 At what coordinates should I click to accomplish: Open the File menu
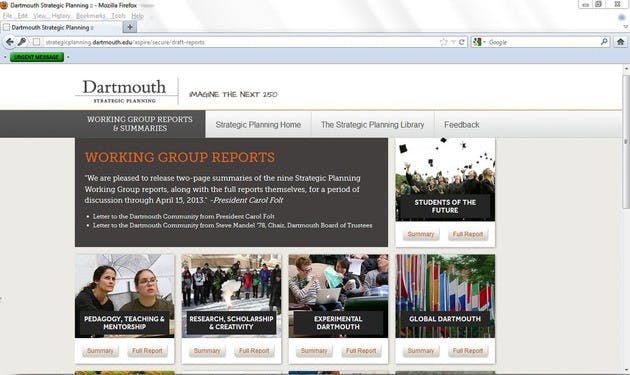click(x=7, y=16)
